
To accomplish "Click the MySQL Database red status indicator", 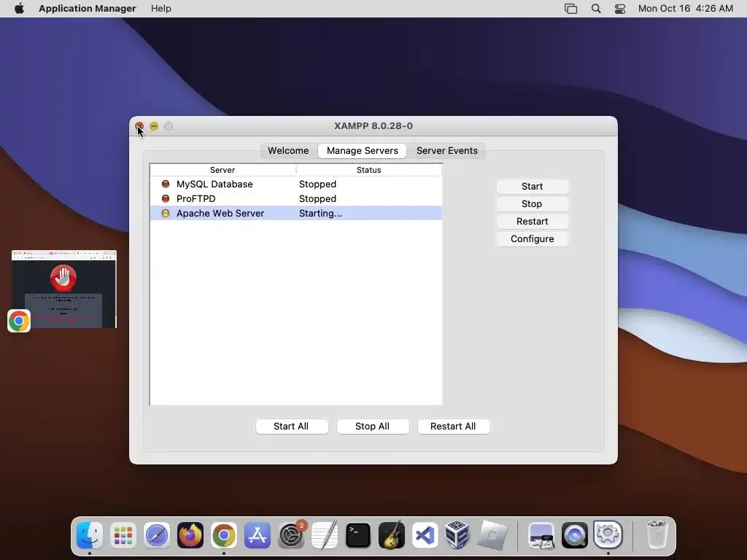I will pyautogui.click(x=166, y=184).
